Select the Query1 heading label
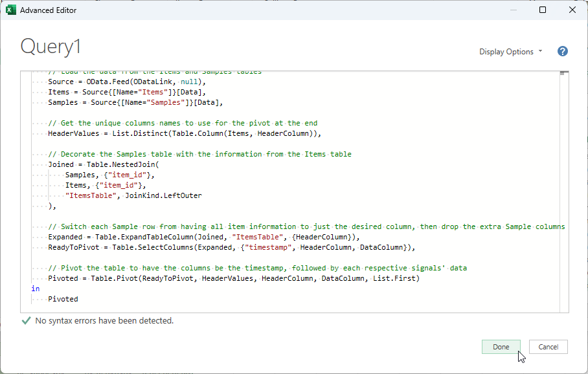 pos(50,46)
